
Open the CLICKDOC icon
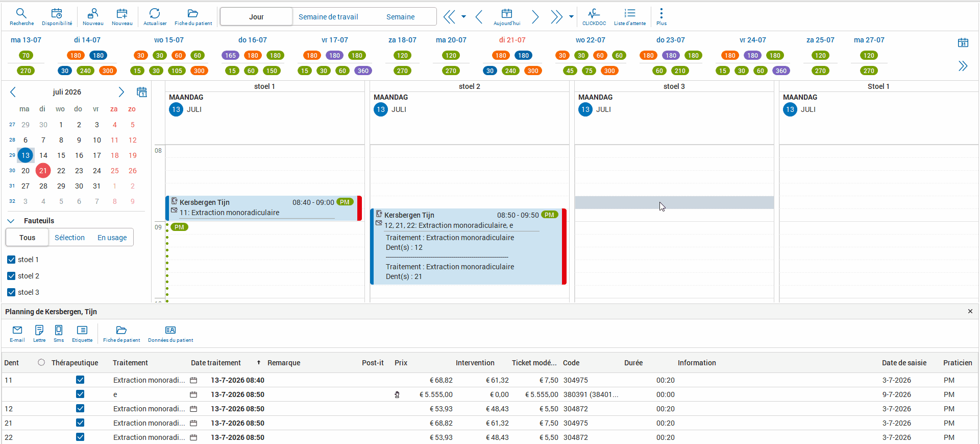[594, 16]
